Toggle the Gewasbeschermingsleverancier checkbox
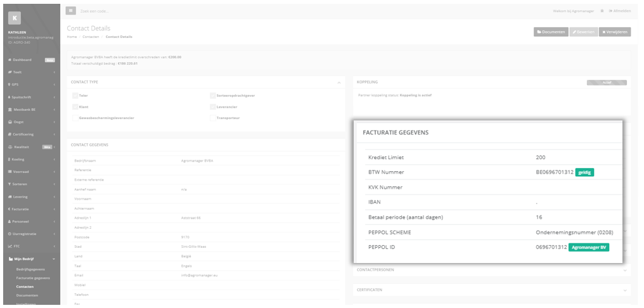The image size is (644, 308). tap(75, 118)
